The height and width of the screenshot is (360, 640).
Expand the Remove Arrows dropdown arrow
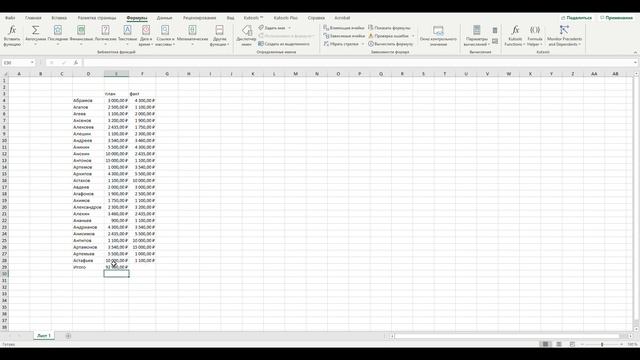362,44
